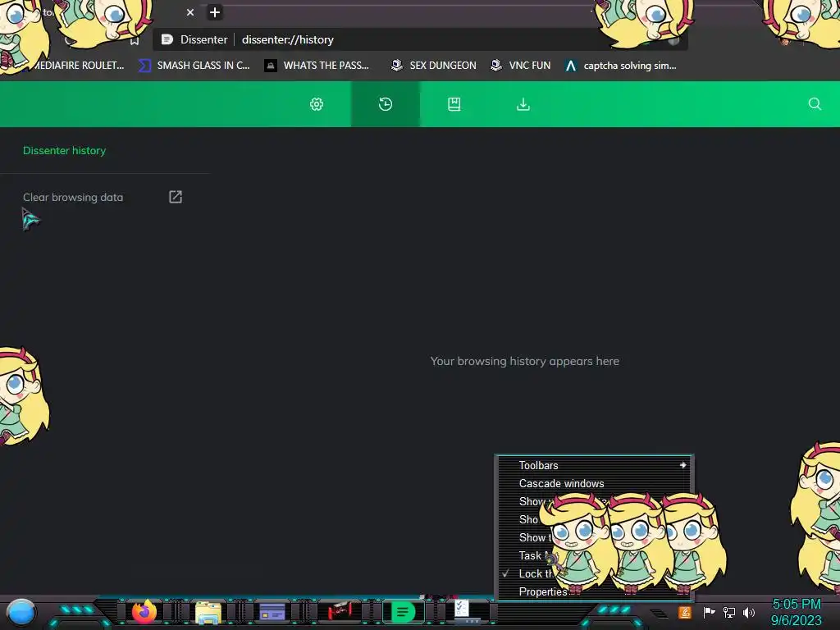Toggle the Lock the taskbar checkmark

tap(505, 573)
